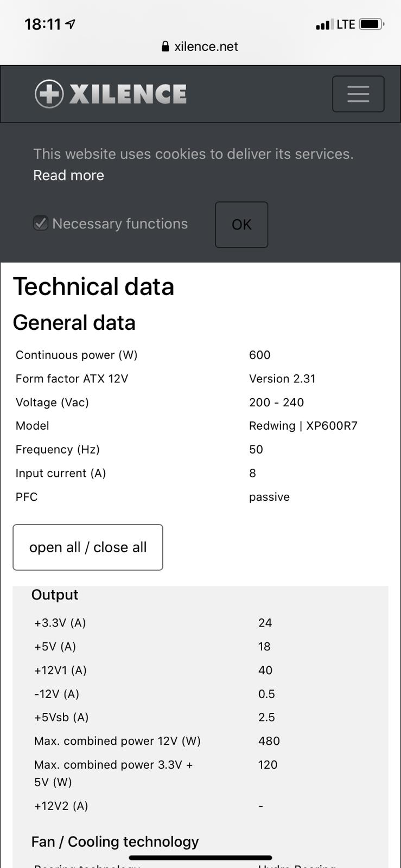Image resolution: width=401 pixels, height=868 pixels.
Task: Tap the location arrow icon near clock
Action: [71, 24]
